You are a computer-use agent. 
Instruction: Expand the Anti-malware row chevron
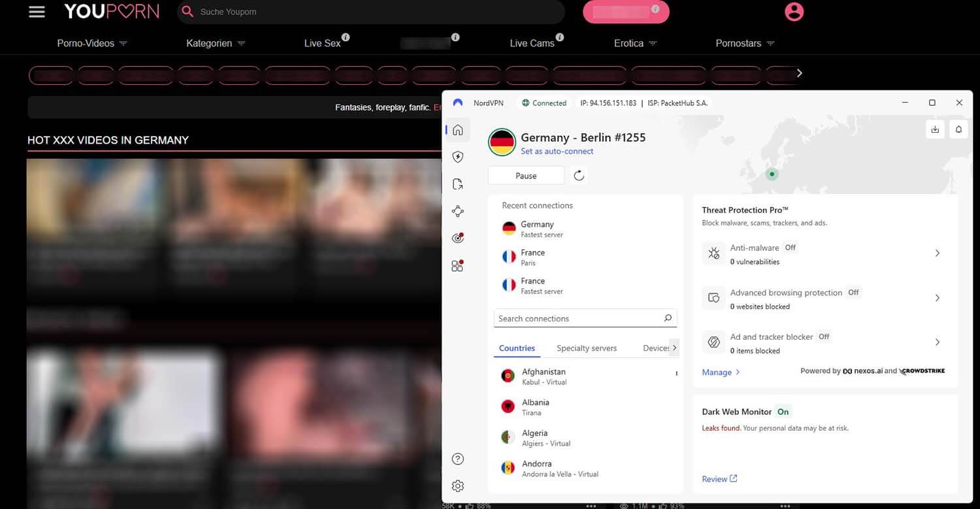click(x=938, y=253)
